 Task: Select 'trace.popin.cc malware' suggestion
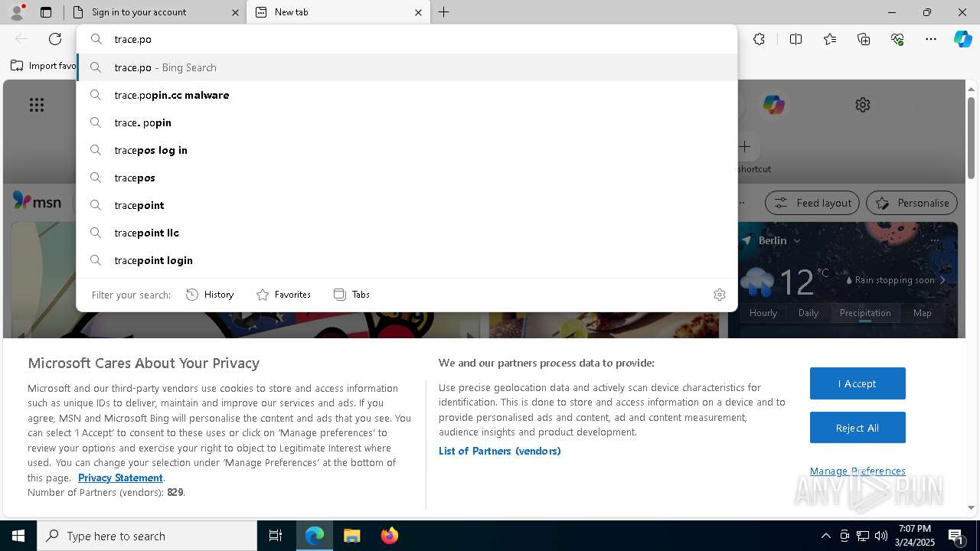pyautogui.click(x=407, y=95)
